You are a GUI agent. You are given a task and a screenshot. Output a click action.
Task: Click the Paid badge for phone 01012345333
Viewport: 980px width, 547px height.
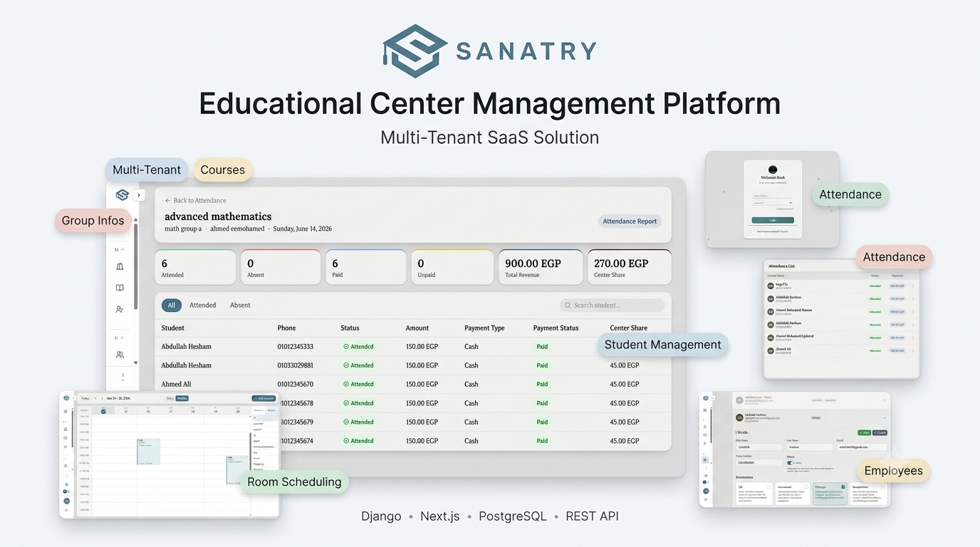pos(543,347)
